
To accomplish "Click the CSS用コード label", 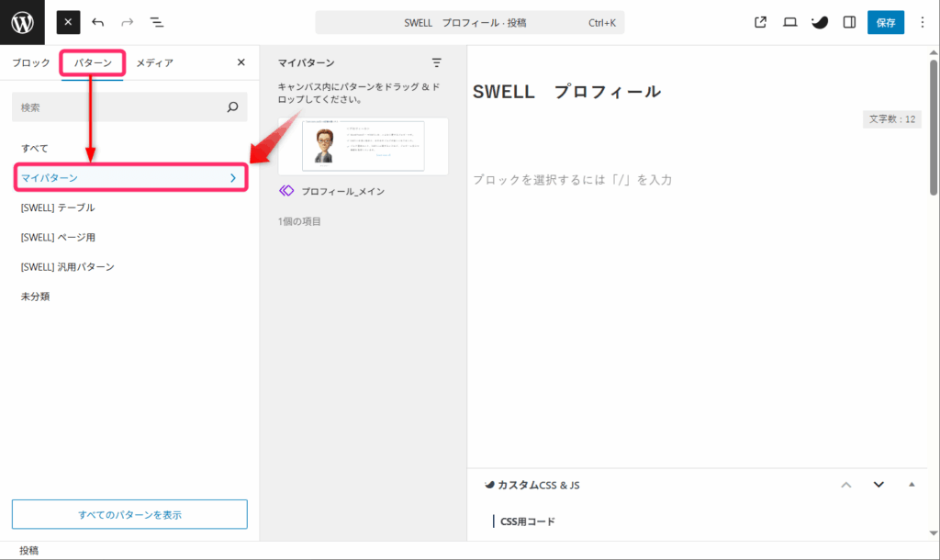I will pyautogui.click(x=528, y=521).
